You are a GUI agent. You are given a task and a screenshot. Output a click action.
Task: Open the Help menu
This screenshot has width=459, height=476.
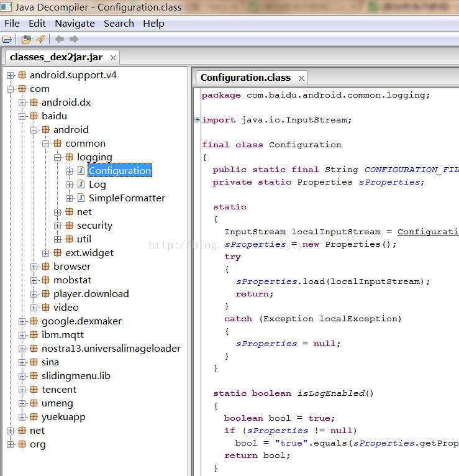pos(153,24)
